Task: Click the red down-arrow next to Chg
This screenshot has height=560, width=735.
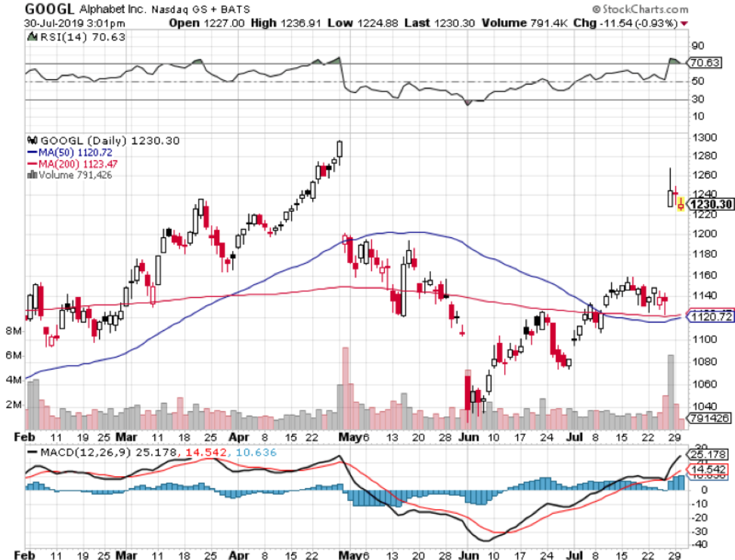Action: (684, 23)
